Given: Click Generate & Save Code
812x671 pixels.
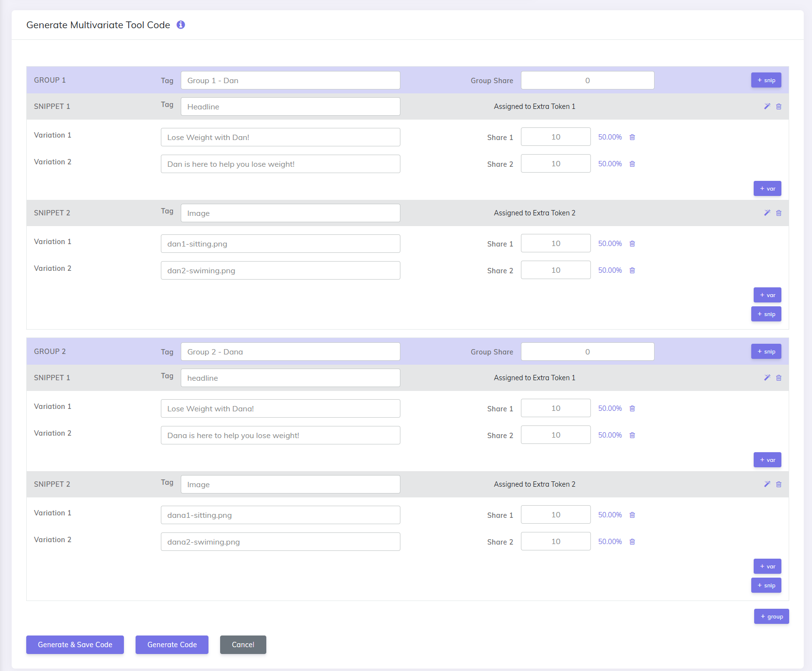Looking at the screenshot, I should [x=75, y=644].
